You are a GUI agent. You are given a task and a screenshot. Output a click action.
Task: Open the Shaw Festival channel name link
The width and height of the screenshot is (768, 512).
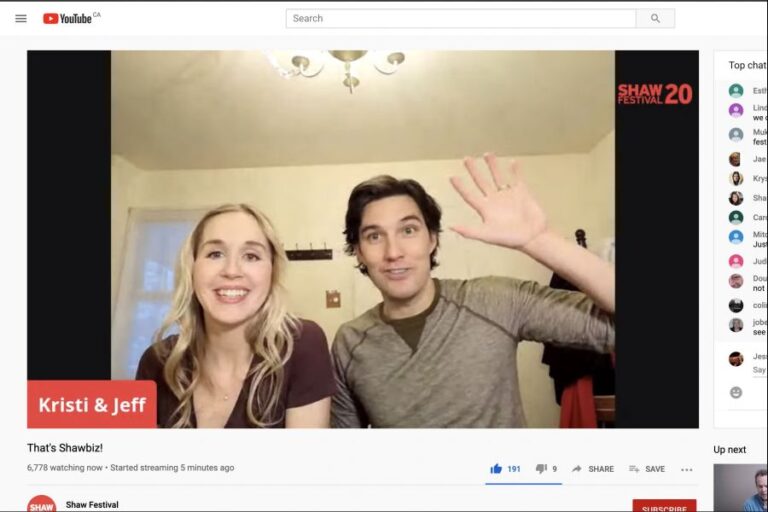coord(92,505)
